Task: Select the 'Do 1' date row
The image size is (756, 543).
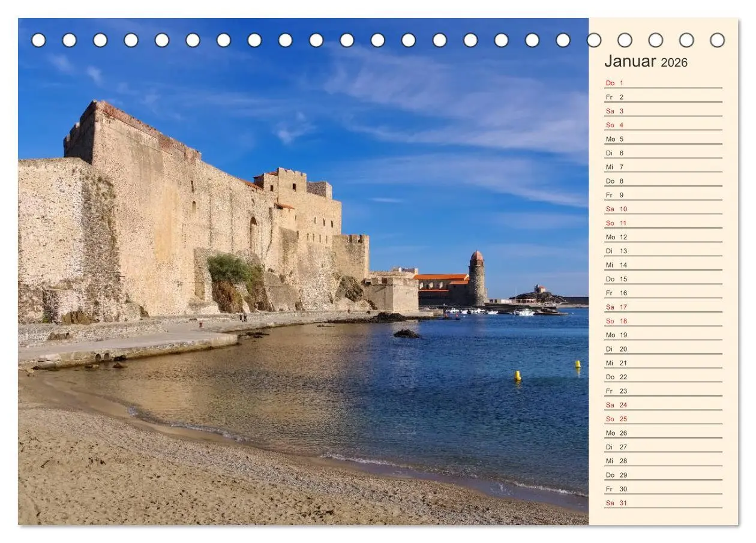Action: coord(663,83)
